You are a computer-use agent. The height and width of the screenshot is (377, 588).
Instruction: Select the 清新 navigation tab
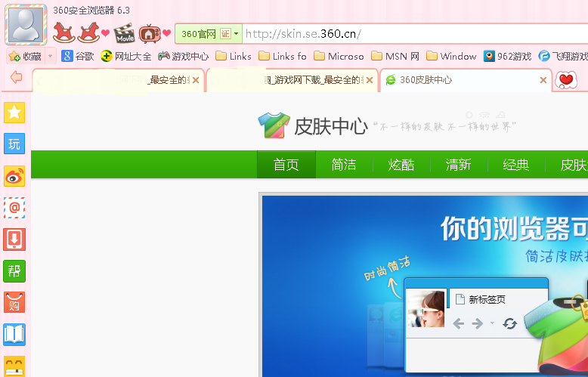pos(459,165)
